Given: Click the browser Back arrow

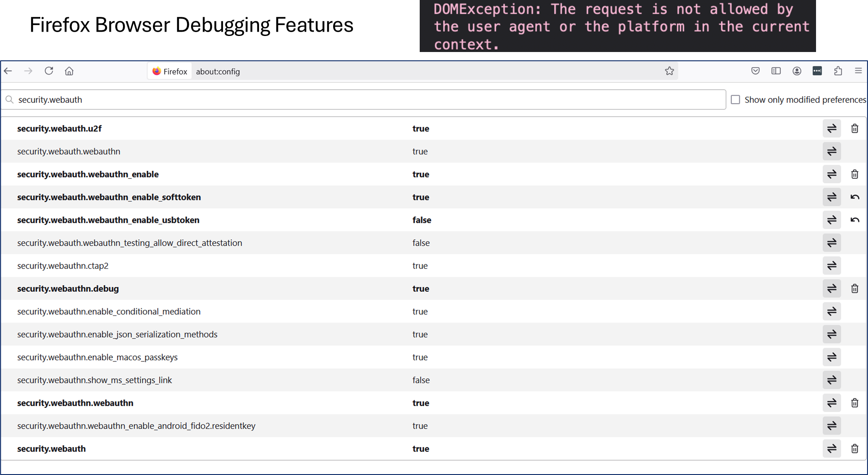Looking at the screenshot, I should (8, 71).
